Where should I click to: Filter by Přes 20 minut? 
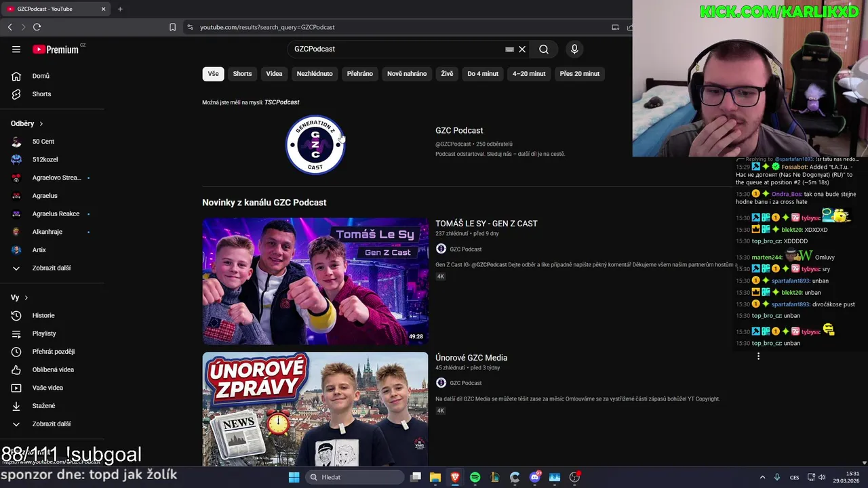click(x=580, y=74)
